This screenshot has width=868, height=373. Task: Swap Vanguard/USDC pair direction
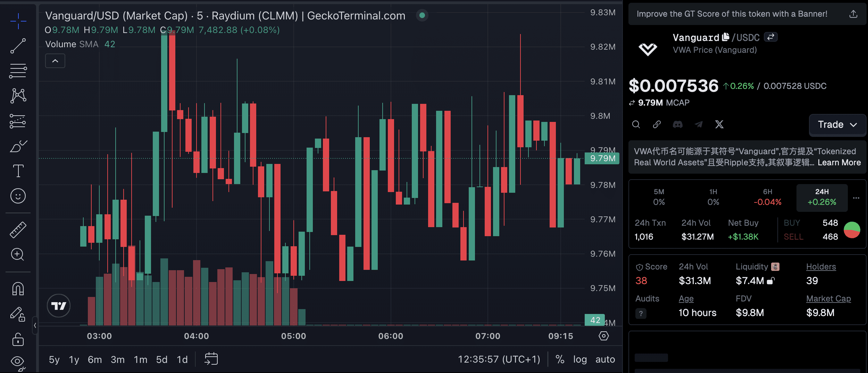tap(771, 37)
